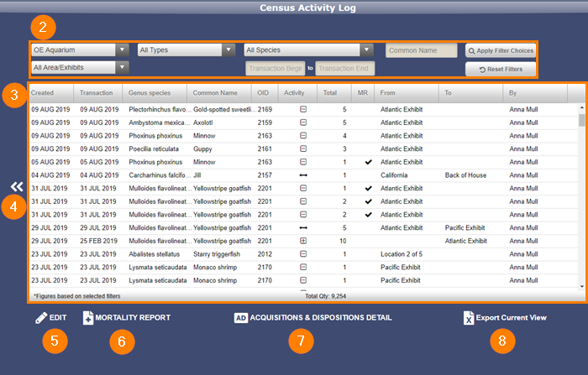This screenshot has width=588, height=375.
Task: Sort by the Created column header
Action: click(52, 93)
